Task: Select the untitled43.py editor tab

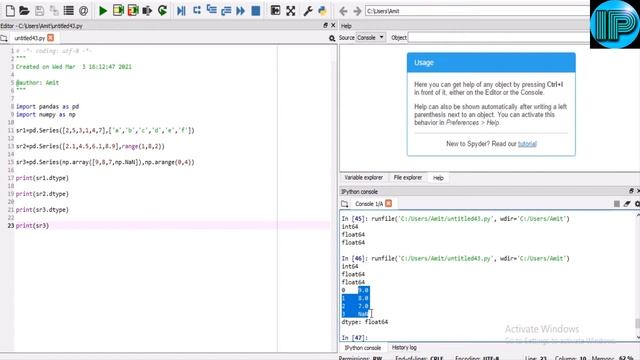Action: pyautogui.click(x=29, y=38)
